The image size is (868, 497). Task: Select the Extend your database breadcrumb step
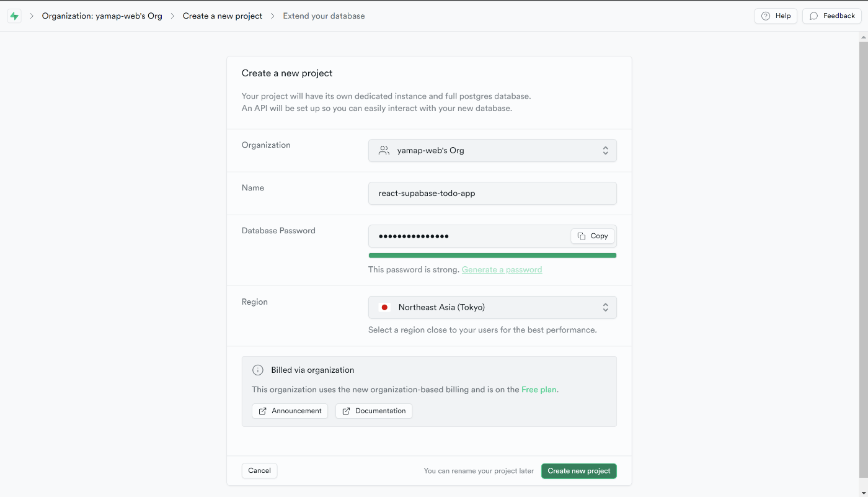(324, 16)
